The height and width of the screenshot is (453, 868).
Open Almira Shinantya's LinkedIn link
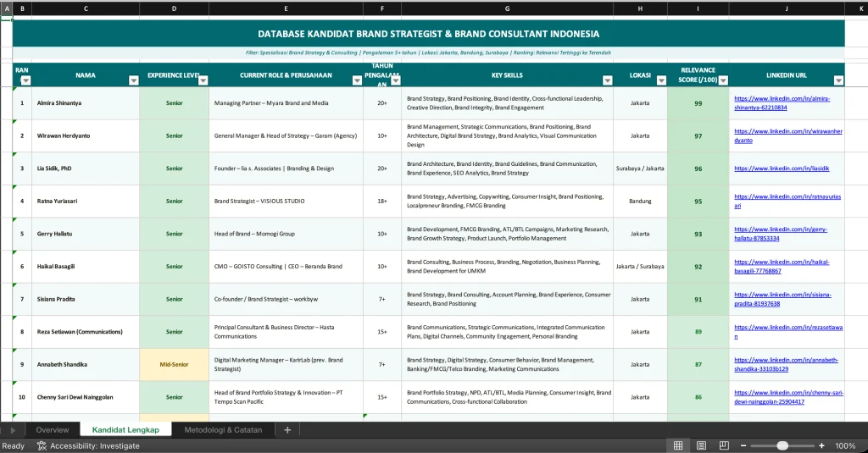pos(782,103)
